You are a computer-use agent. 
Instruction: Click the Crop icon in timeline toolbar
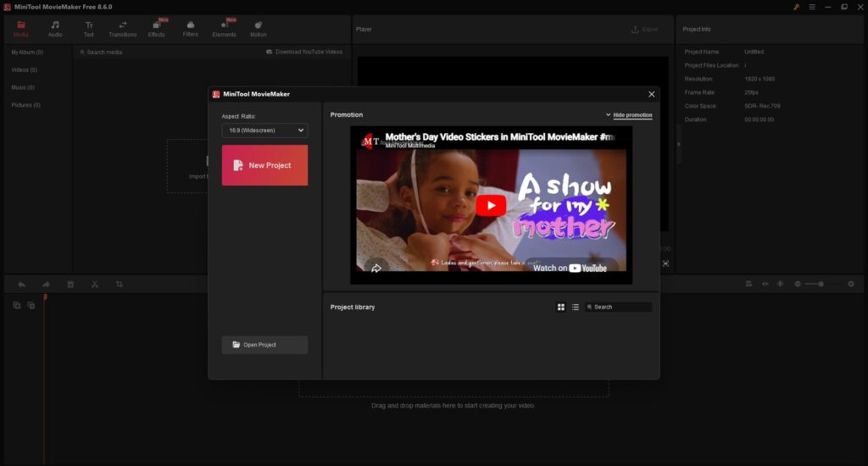pyautogui.click(x=119, y=285)
